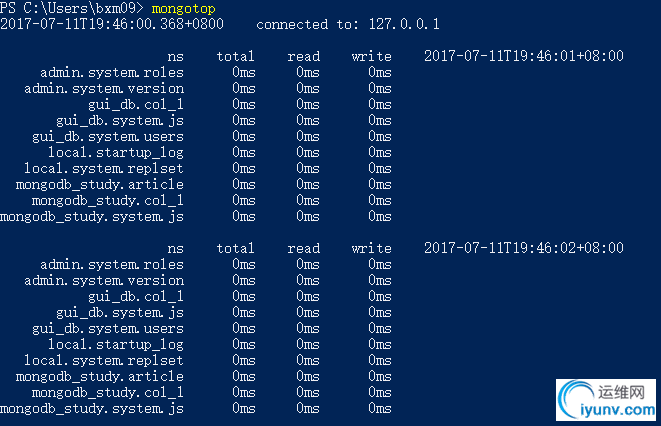The height and width of the screenshot is (426, 661).
Task: Click first admin.system.roles row name
Action: (x=112, y=72)
